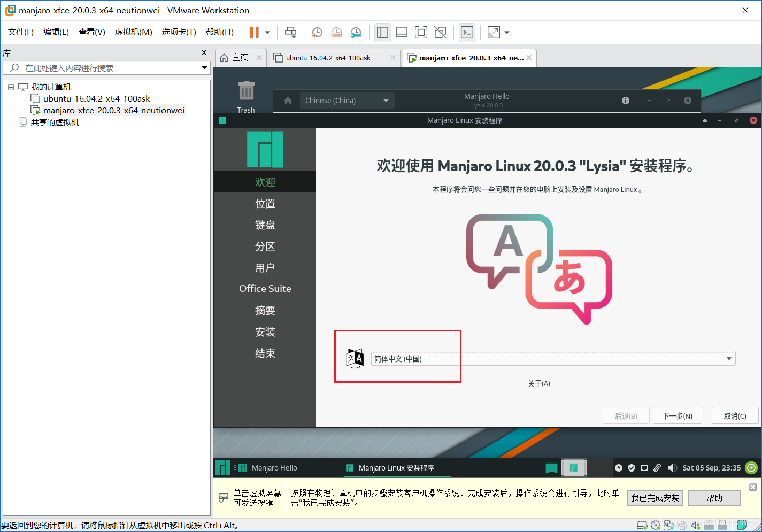This screenshot has width=762, height=532.
Task: Open the 简体中文 (中国) installer language combo box
Action: point(553,358)
